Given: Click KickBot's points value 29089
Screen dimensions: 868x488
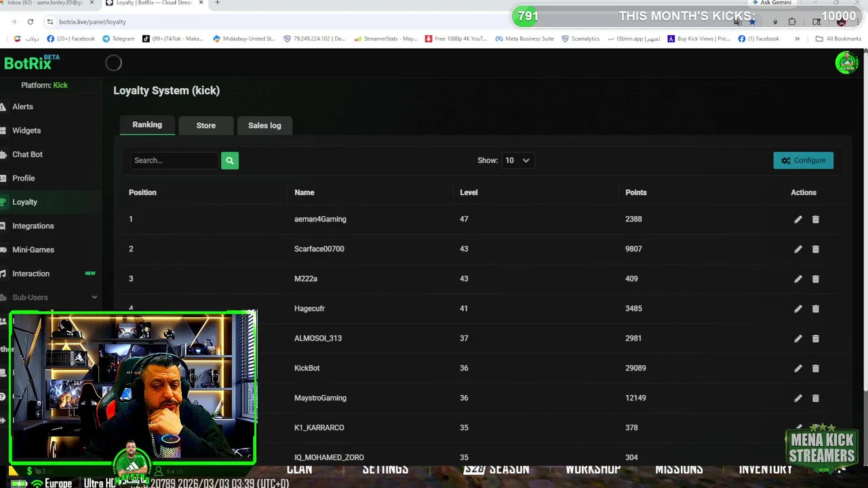Looking at the screenshot, I should (x=635, y=368).
